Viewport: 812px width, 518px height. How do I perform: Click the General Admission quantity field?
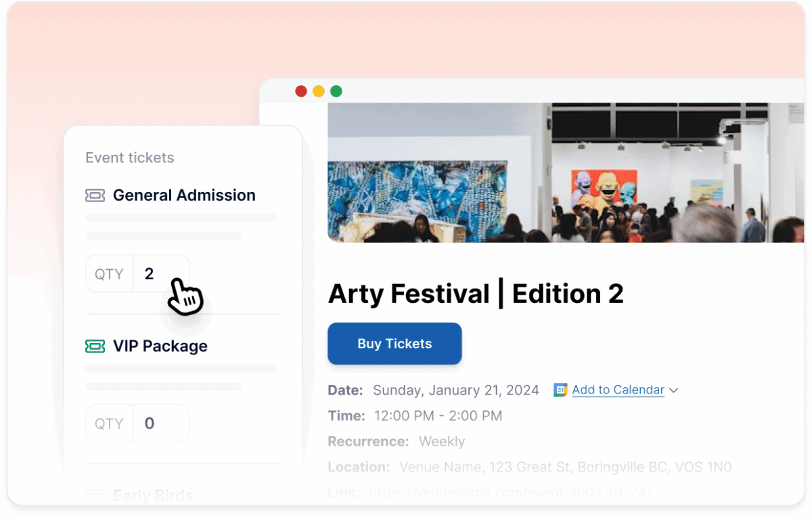click(x=160, y=274)
